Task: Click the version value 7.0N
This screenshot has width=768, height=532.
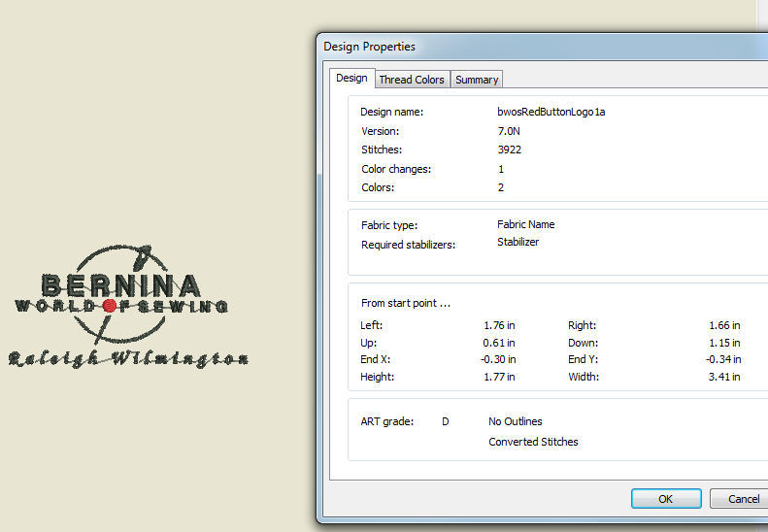Action: pos(509,131)
